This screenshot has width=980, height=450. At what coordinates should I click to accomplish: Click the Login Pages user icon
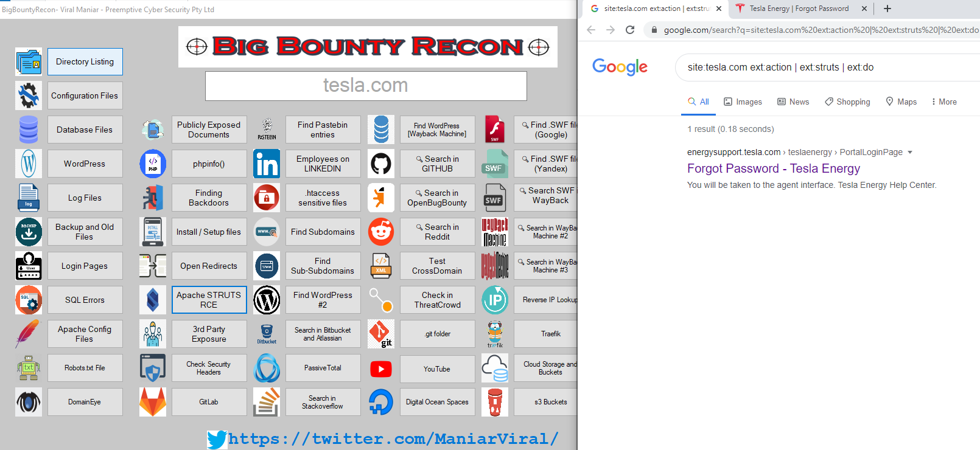click(29, 266)
